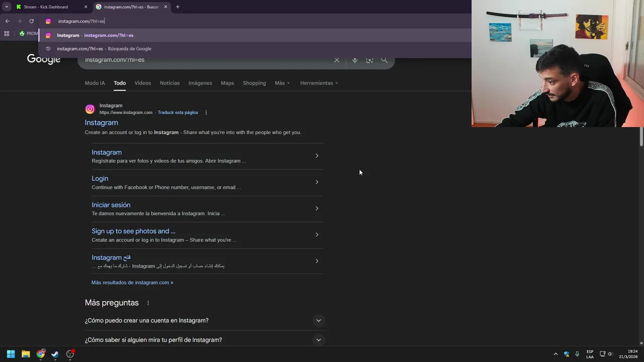Open the Windows Start menu
644x362 pixels.
[x=11, y=354]
